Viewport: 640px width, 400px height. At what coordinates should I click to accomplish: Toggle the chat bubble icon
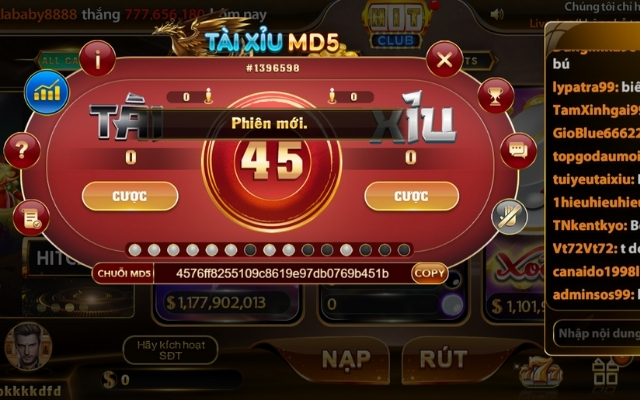coord(518,151)
